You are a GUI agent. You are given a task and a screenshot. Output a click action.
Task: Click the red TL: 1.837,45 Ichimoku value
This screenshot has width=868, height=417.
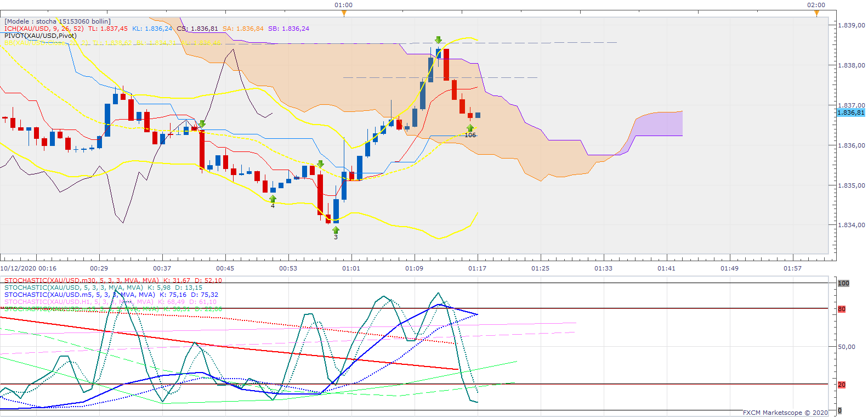tap(108, 29)
